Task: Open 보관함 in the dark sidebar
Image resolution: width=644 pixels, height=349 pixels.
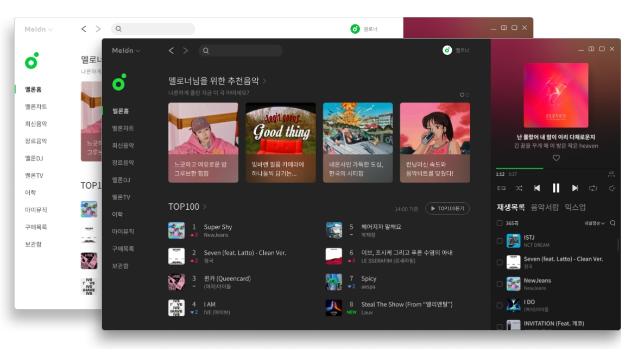Action: pyautogui.click(x=121, y=266)
